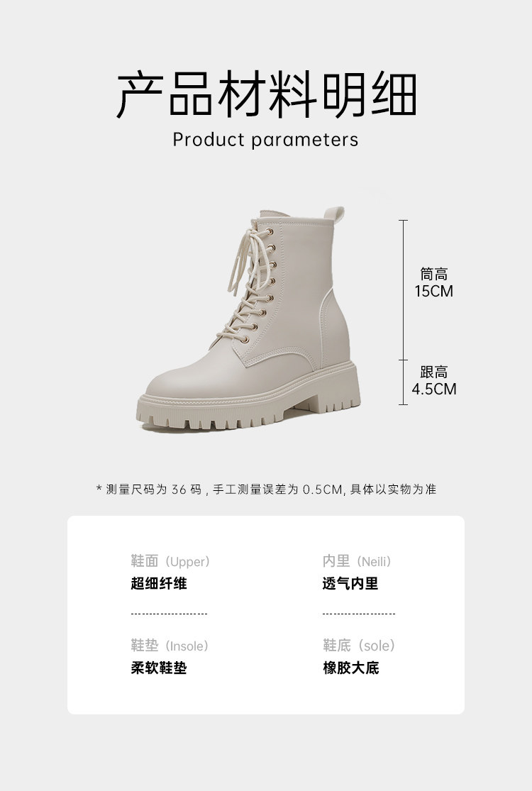Select the 橡胶大底 sole text
This screenshot has width=532, height=791.
pyautogui.click(x=351, y=668)
